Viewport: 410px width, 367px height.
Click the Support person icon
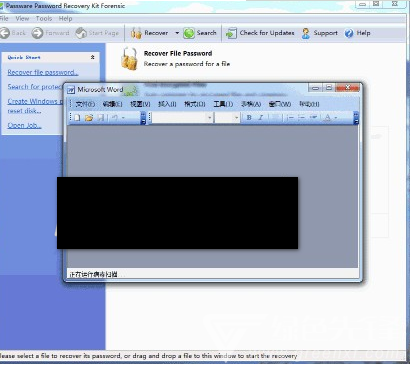pyautogui.click(x=306, y=33)
